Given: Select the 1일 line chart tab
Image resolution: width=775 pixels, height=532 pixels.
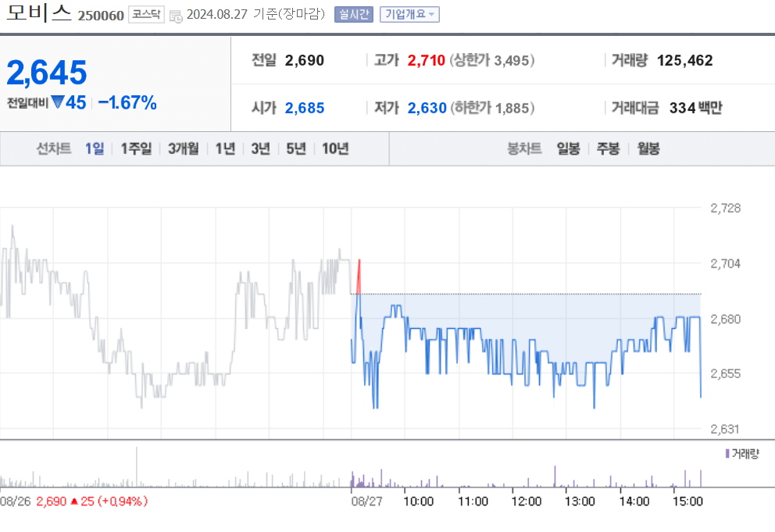Looking at the screenshot, I should coord(95,148).
